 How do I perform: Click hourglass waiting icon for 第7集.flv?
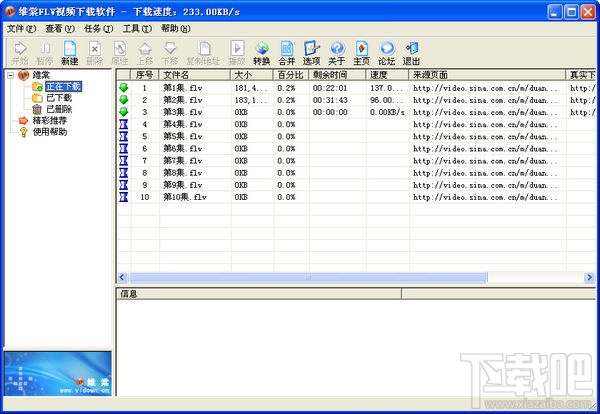tap(124, 161)
